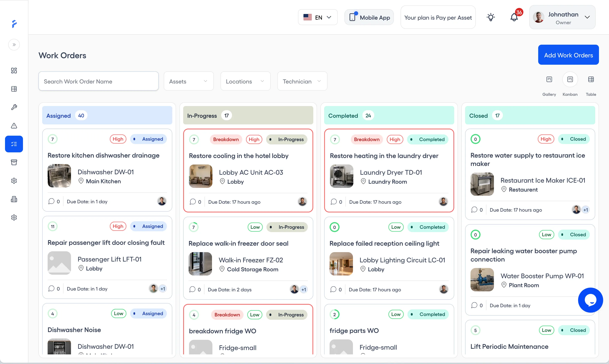Image resolution: width=609 pixels, height=364 pixels.
Task: Click Add Work Orders button
Action: pos(568,55)
